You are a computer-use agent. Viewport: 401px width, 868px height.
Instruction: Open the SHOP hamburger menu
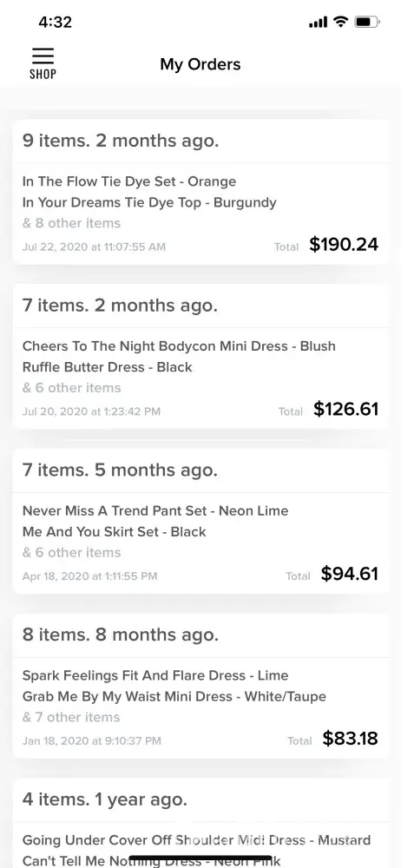[x=43, y=63]
